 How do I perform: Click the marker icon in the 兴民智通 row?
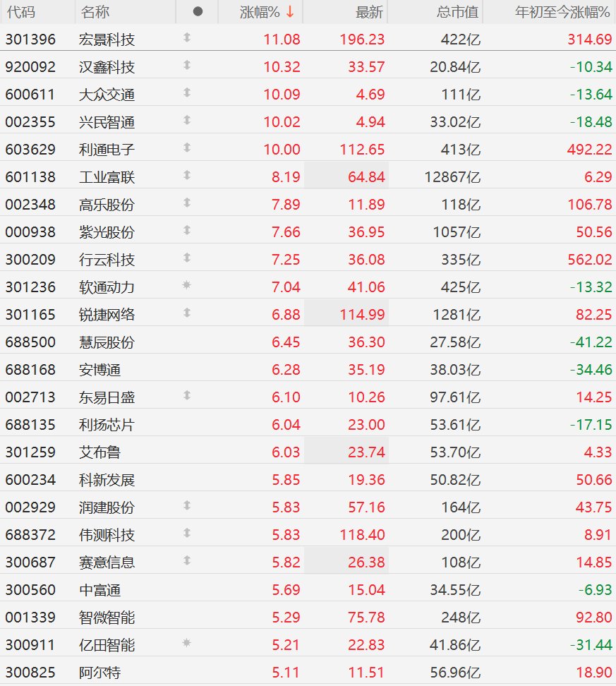pyautogui.click(x=187, y=120)
